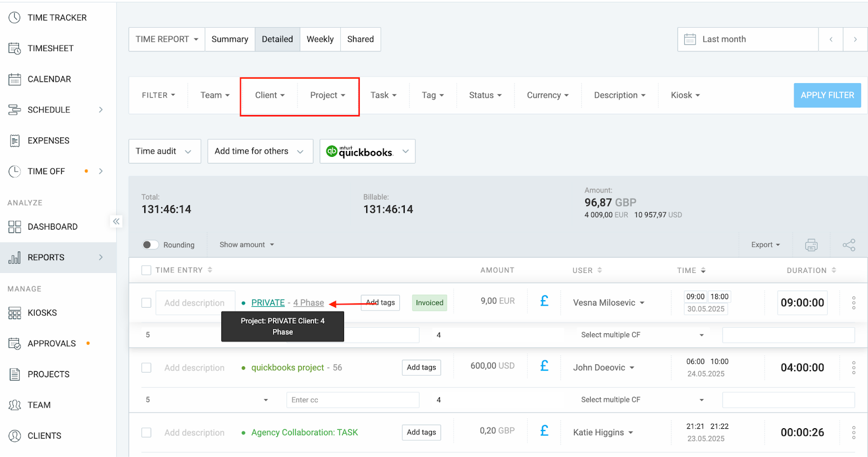868x457 pixels.
Task: Open the Export dropdown
Action: click(765, 245)
